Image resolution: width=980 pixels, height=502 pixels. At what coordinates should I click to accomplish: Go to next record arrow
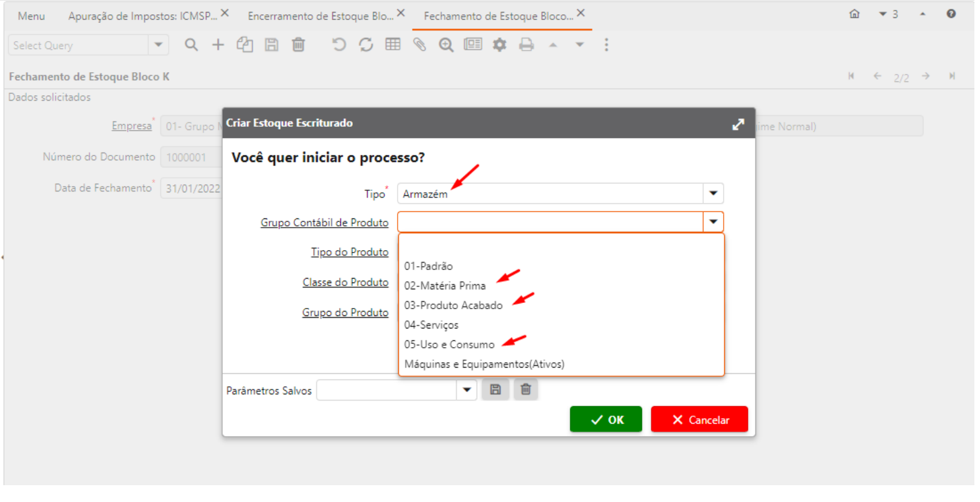[926, 76]
